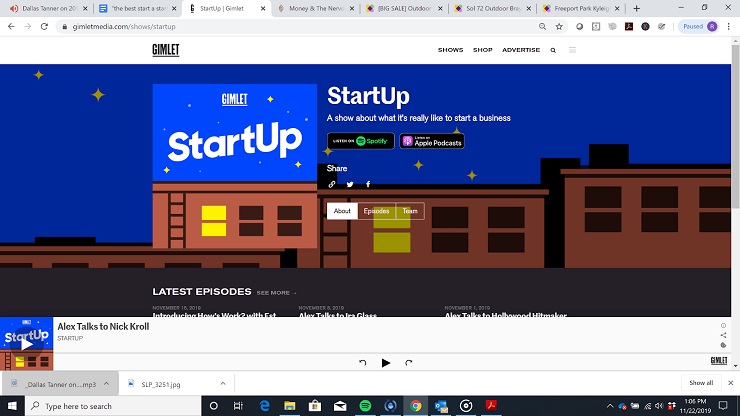Go back to previous page

pos(11,26)
